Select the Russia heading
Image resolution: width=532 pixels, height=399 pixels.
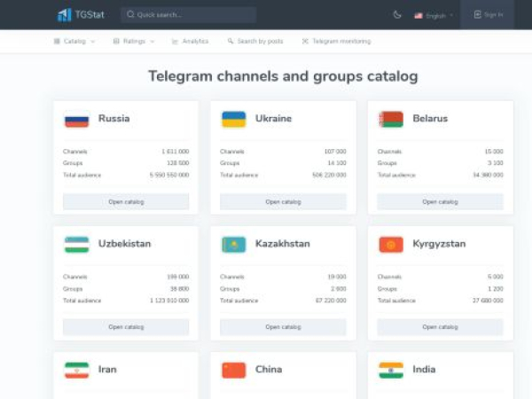tap(114, 119)
